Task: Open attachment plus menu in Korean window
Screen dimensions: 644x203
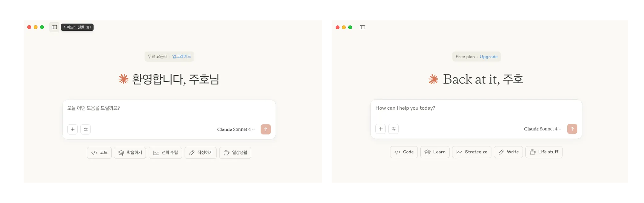Action: 72,129
